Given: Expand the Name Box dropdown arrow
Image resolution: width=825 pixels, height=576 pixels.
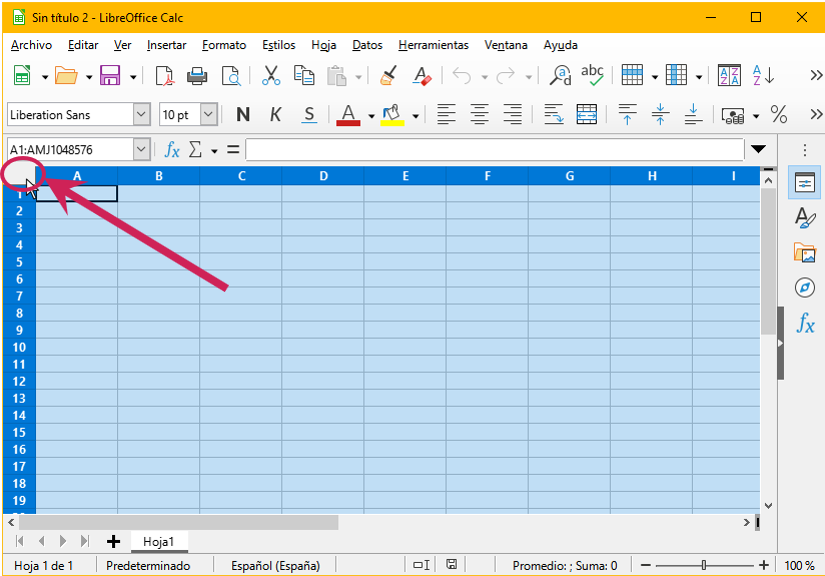Looking at the screenshot, I should click(x=140, y=150).
